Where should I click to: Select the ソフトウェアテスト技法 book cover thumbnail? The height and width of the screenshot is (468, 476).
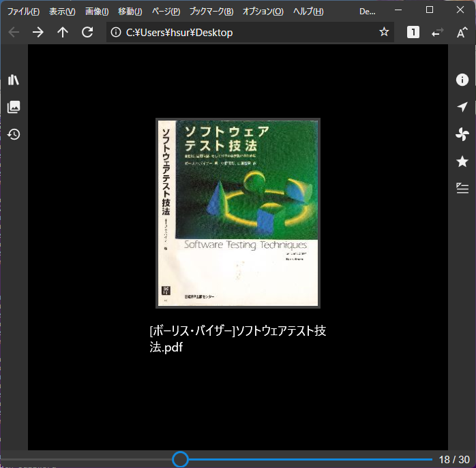(x=238, y=213)
